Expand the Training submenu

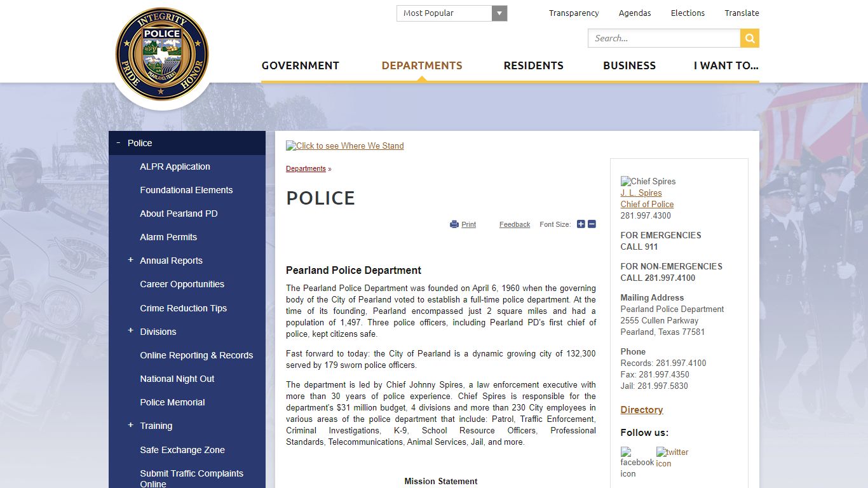click(x=130, y=425)
